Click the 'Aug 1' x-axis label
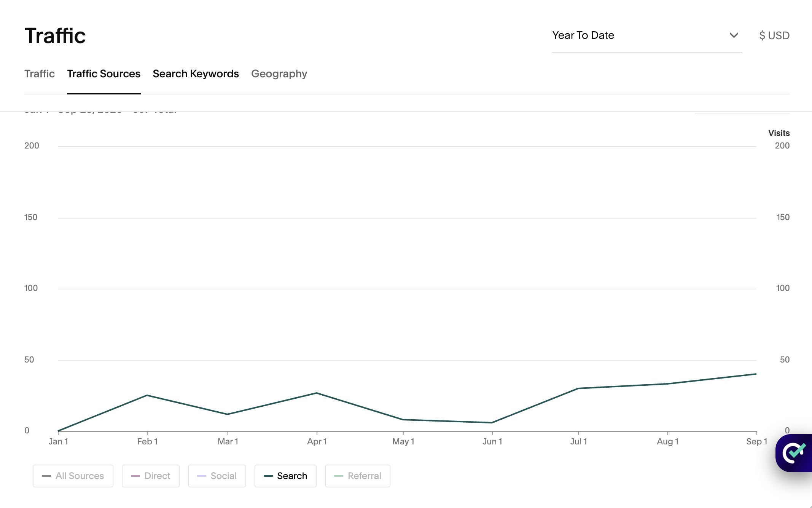 [x=667, y=441]
